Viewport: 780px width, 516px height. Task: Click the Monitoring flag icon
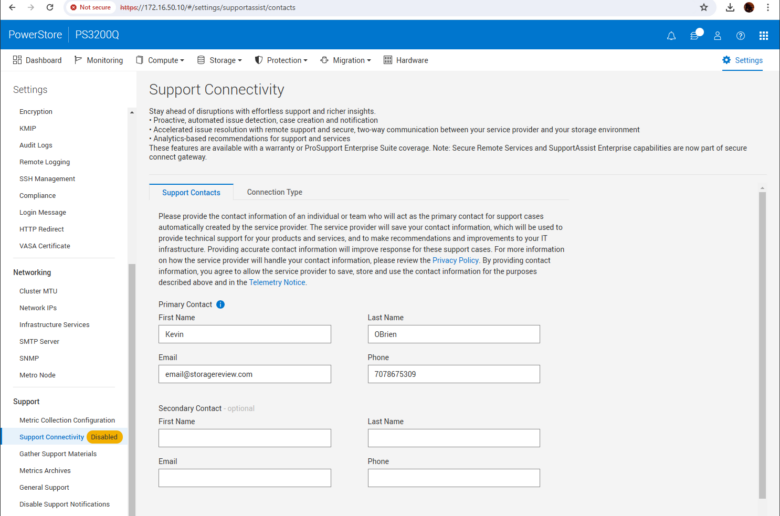(78, 60)
